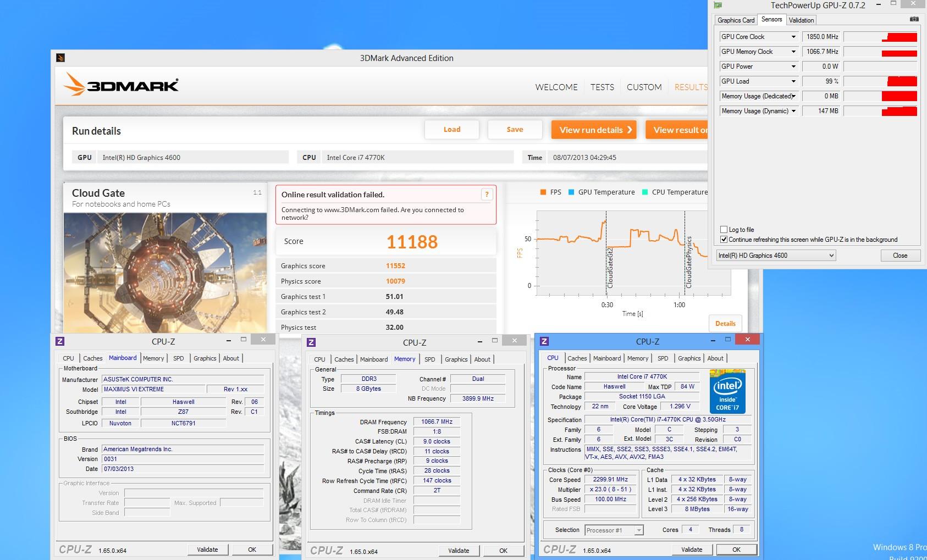
Task: Open the 3DMark WELCOME section
Action: (556, 87)
